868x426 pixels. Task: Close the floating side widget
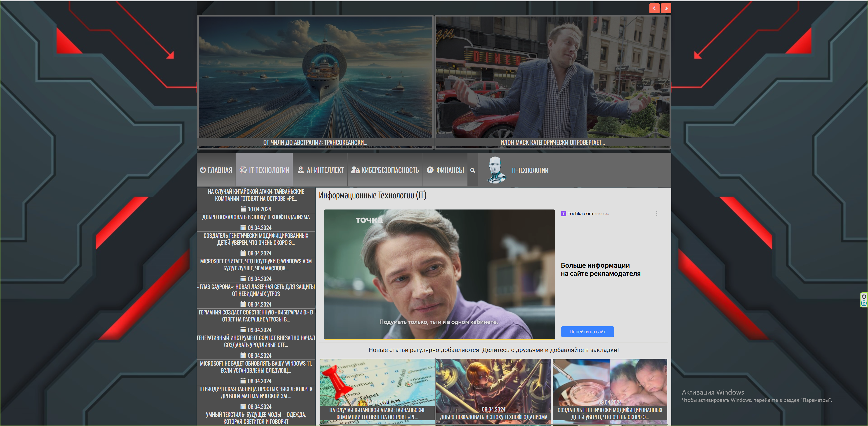point(864,296)
